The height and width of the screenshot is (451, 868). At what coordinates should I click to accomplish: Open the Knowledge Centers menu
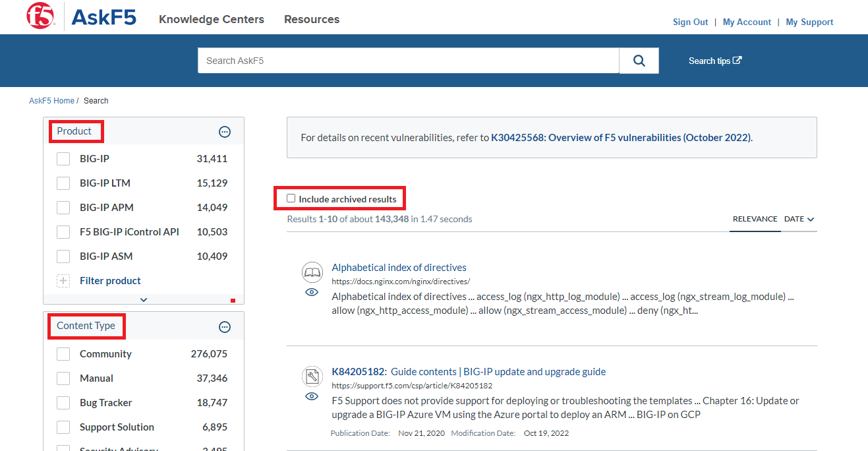pos(212,19)
